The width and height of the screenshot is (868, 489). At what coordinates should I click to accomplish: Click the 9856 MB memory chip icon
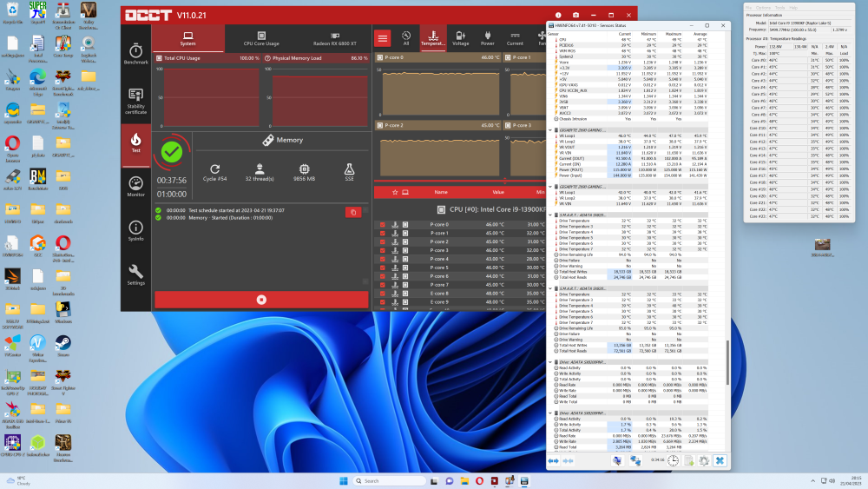point(304,169)
